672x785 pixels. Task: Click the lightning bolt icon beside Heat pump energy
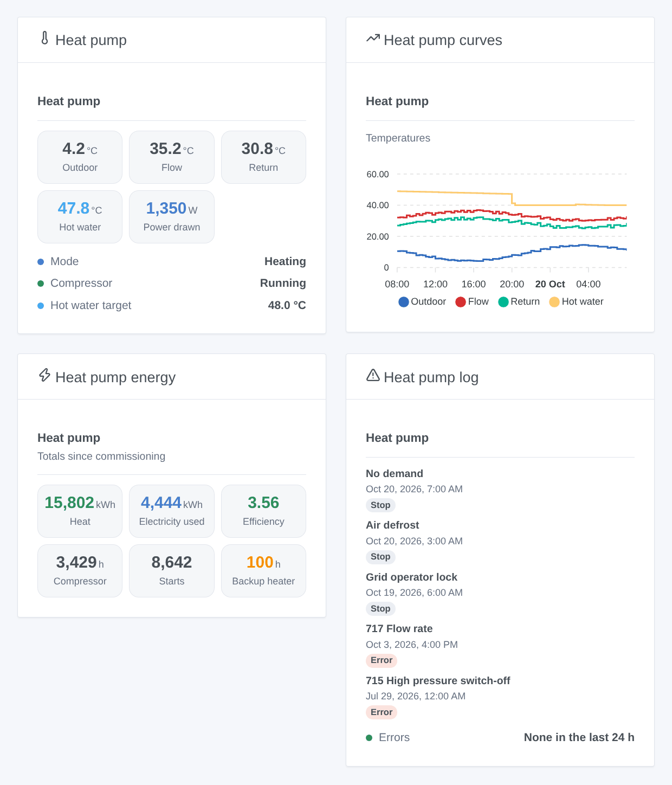tap(45, 375)
